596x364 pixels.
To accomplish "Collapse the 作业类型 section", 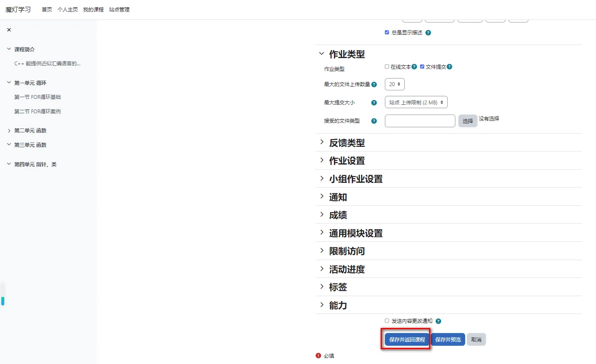I will coord(322,54).
